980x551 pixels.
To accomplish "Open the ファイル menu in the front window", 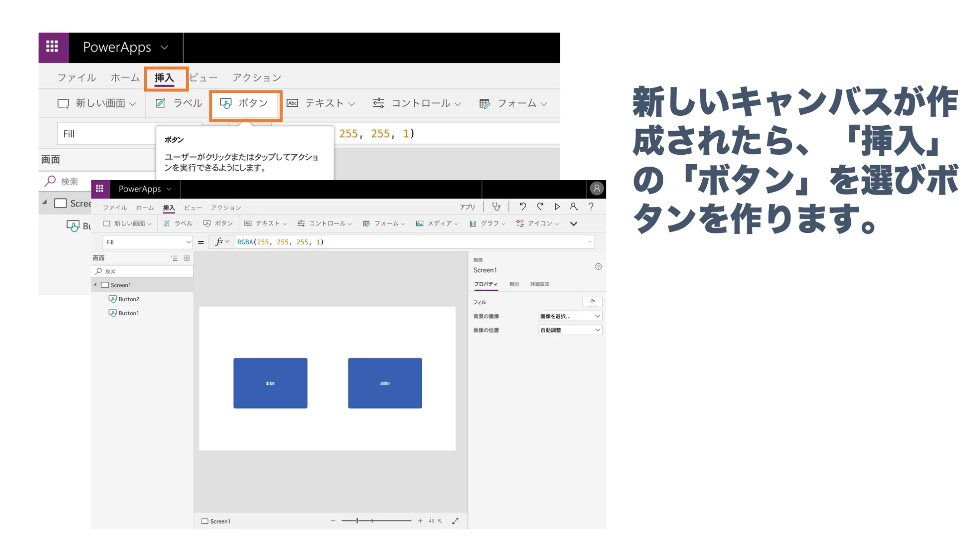I will coord(115,208).
